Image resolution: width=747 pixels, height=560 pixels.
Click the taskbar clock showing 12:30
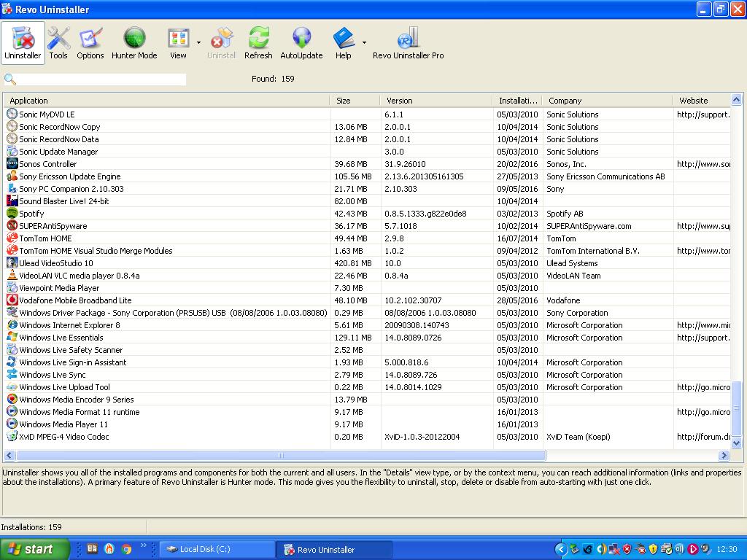point(727,549)
